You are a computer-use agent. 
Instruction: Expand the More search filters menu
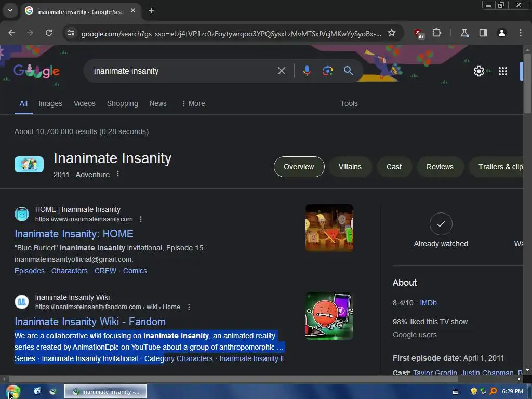pos(193,103)
